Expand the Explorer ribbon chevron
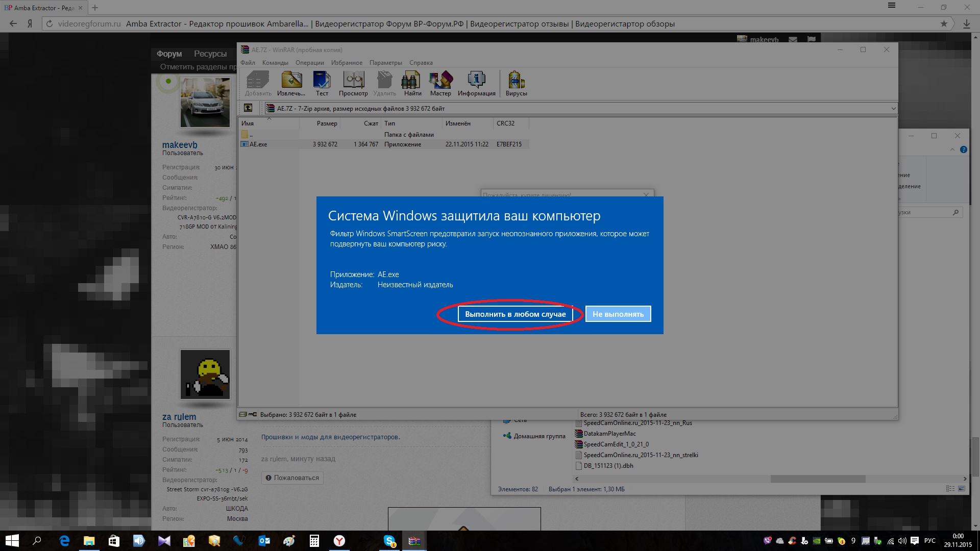This screenshot has width=980, height=551. [952, 149]
